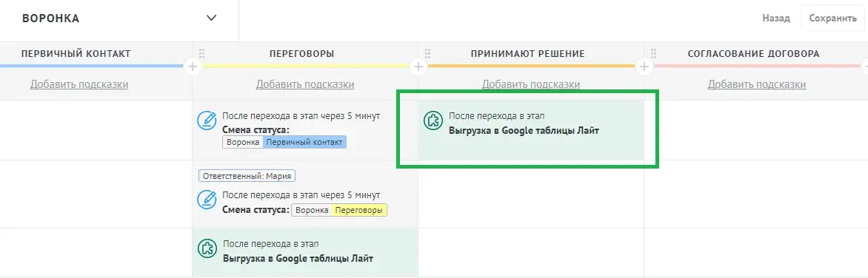The height and width of the screenshot is (278, 868).
Task: Click the yellow Переговоры status tag
Action: click(359, 211)
